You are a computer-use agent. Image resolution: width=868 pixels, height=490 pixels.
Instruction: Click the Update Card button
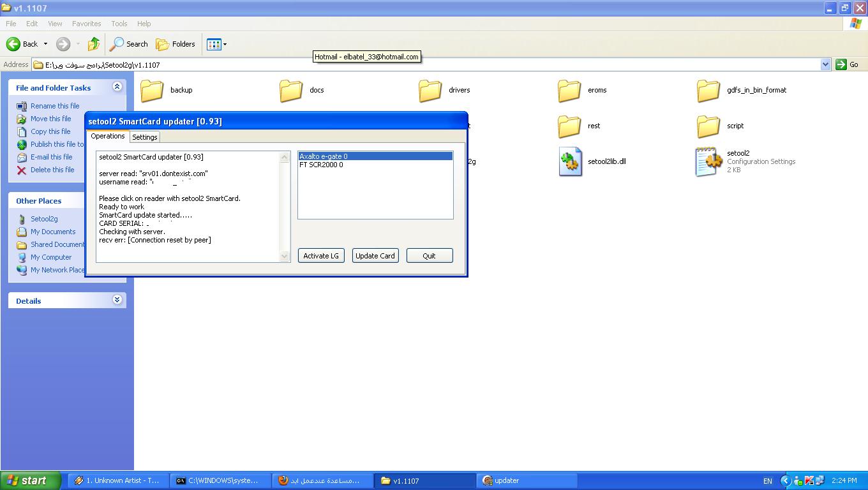(375, 256)
